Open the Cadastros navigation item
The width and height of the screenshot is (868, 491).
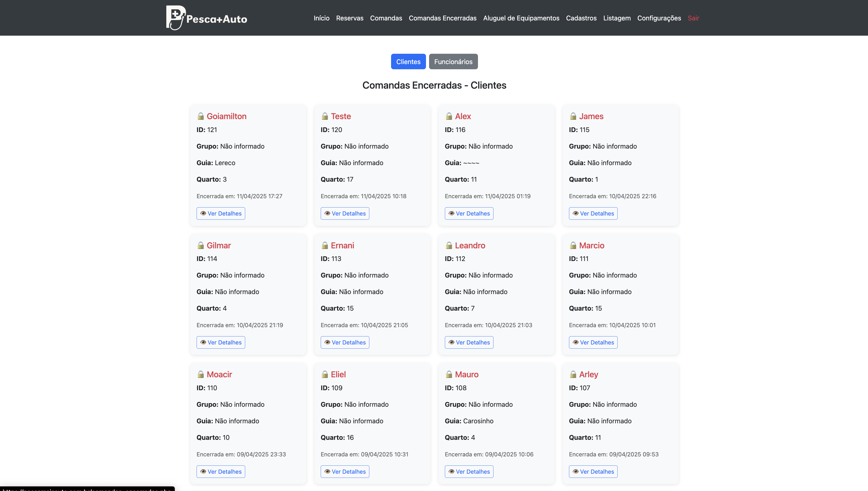click(581, 18)
